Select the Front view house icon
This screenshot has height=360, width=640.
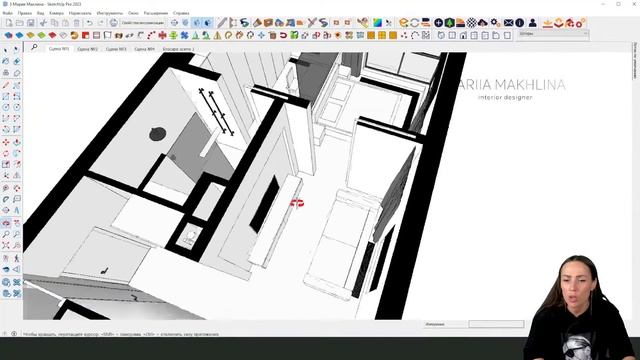point(463,36)
